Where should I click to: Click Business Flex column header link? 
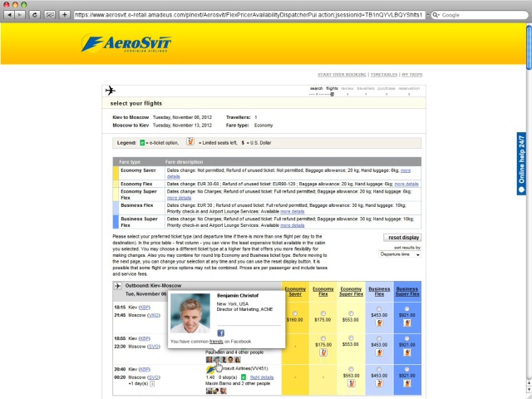(x=379, y=292)
